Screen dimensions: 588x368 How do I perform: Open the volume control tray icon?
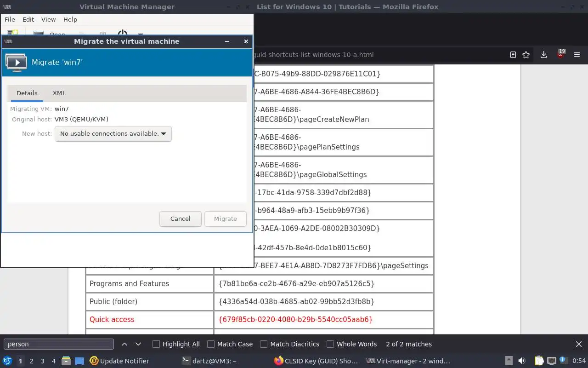pyautogui.click(x=522, y=361)
